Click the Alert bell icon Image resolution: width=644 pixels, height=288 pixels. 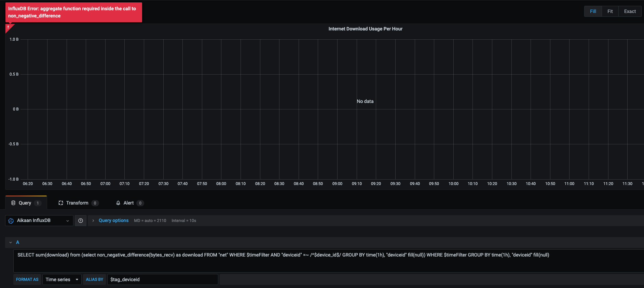tap(118, 203)
